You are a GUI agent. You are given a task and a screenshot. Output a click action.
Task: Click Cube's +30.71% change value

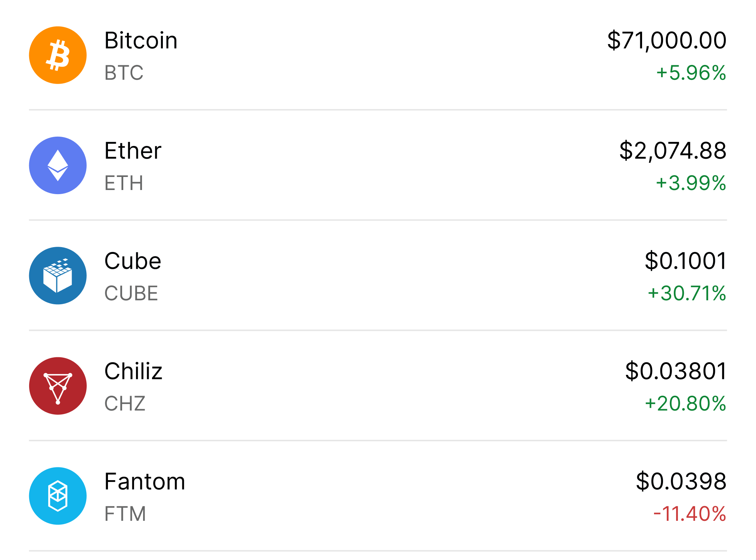[687, 293]
